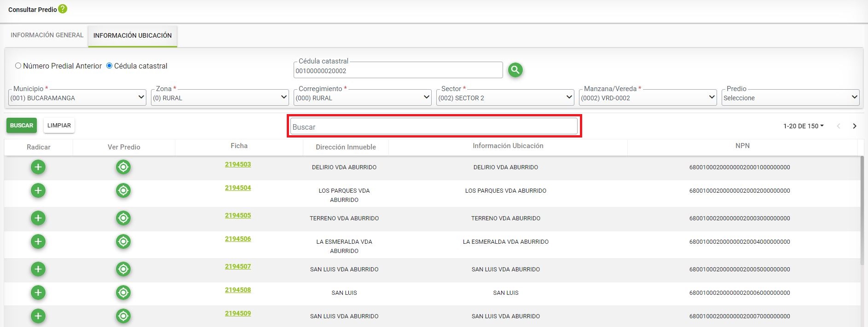This screenshot has width=868, height=327.
Task: Open ficha link 2194506
Action: 238,239
